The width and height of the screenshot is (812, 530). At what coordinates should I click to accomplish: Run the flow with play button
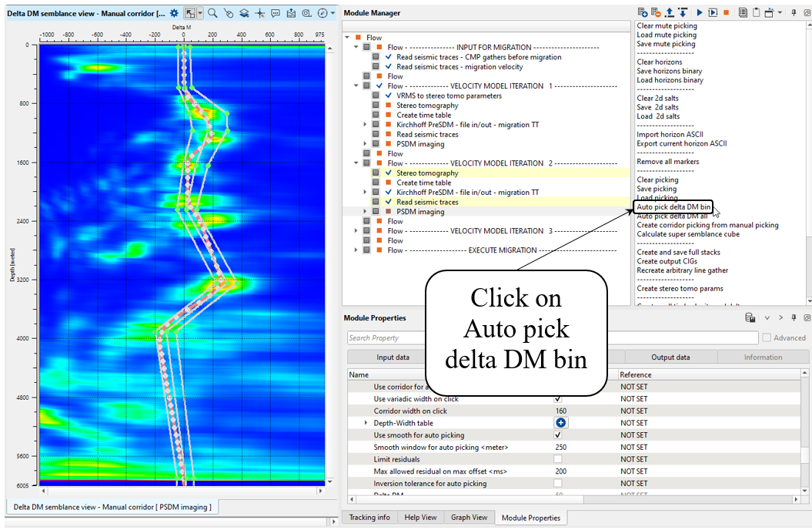tap(700, 13)
